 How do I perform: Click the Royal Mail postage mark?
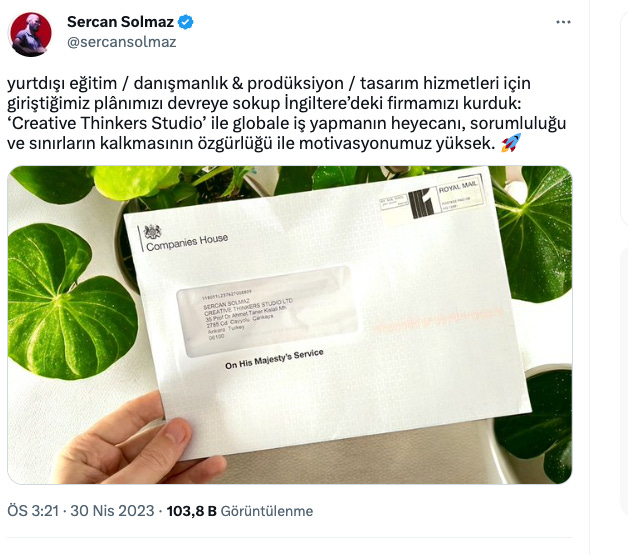tap(447, 198)
